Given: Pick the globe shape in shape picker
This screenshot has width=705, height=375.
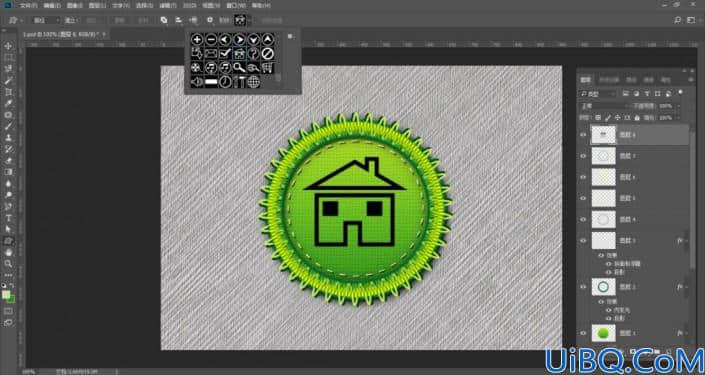Looking at the screenshot, I should point(253,82).
